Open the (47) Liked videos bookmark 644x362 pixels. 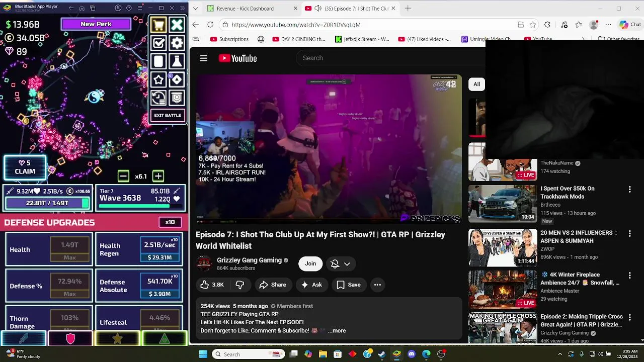424,39
